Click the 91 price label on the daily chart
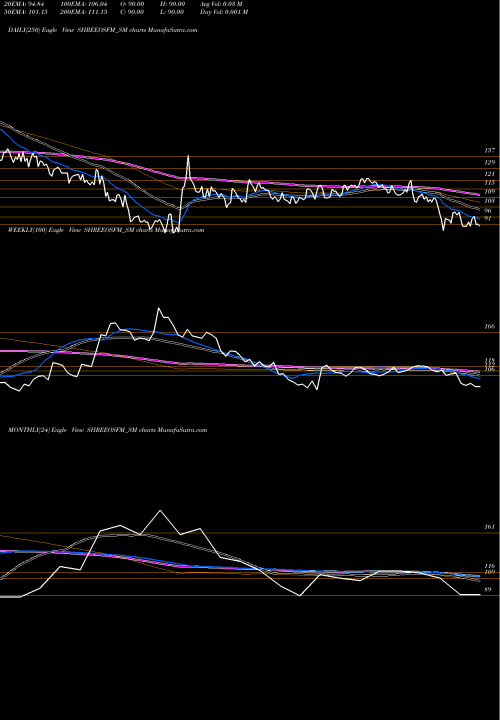 pyautogui.click(x=488, y=219)
